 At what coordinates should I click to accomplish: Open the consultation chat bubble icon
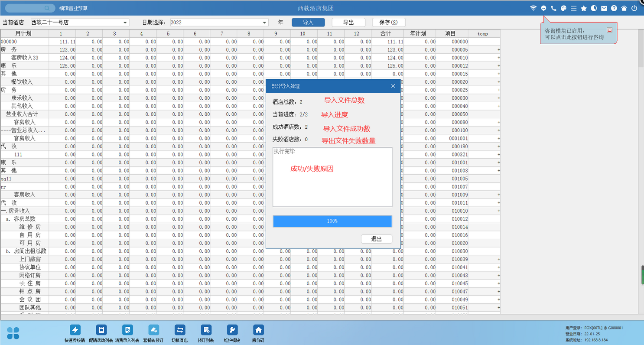[543, 8]
